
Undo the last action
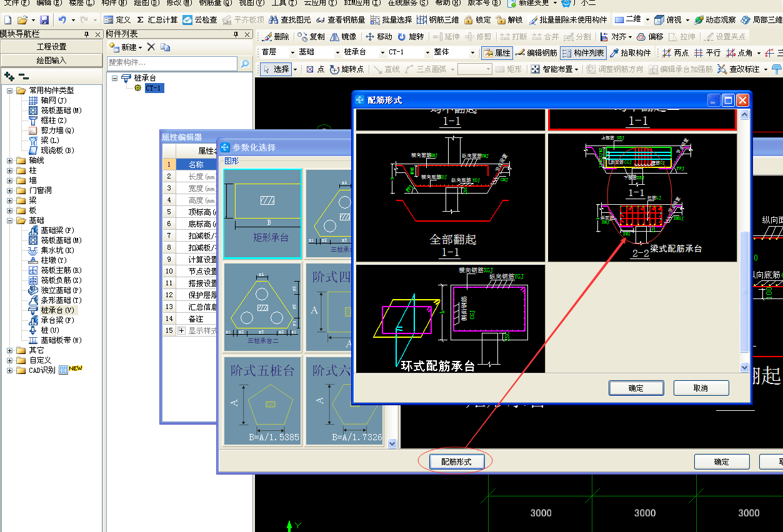click(62, 20)
